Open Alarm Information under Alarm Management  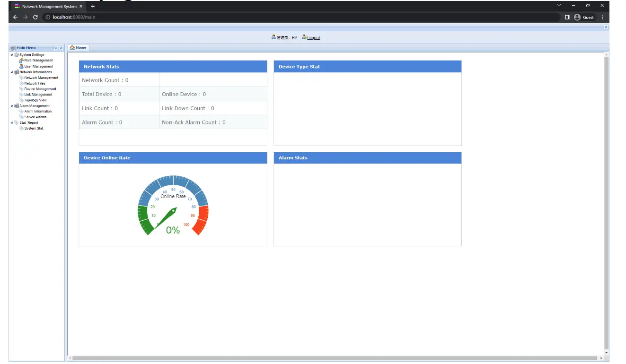(38, 111)
